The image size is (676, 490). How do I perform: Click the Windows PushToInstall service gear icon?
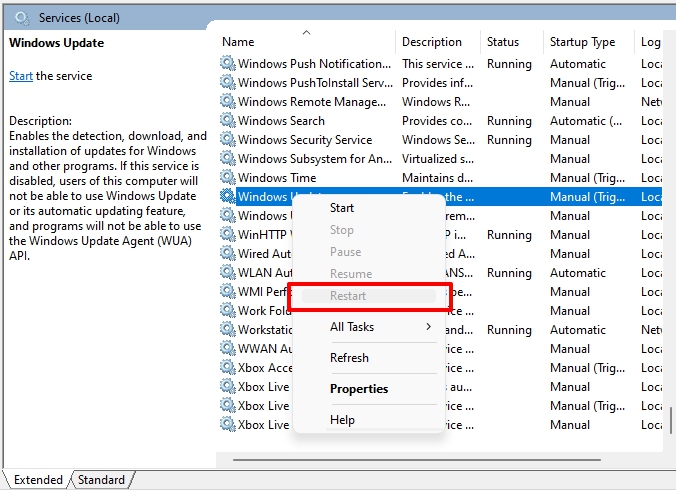[228, 82]
